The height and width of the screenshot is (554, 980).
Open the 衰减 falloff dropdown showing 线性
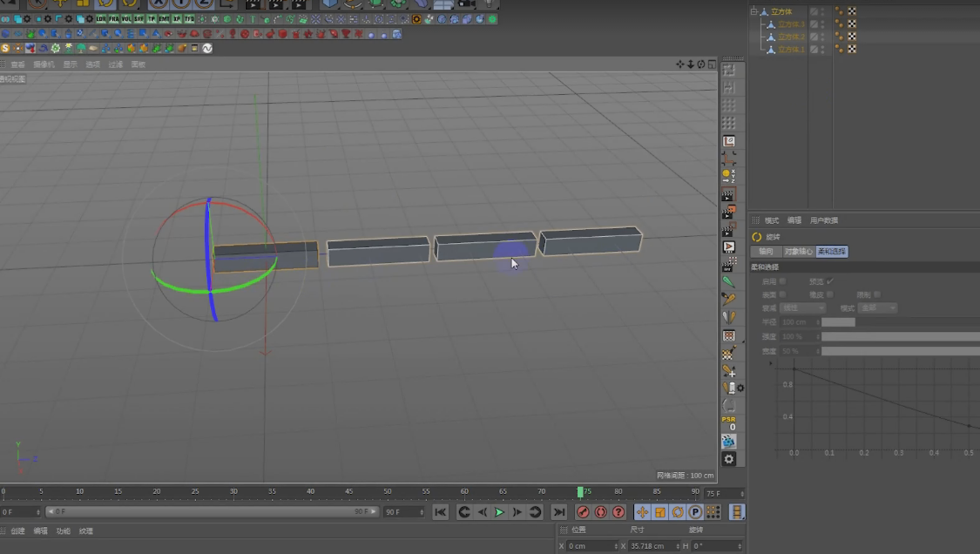[x=803, y=307]
